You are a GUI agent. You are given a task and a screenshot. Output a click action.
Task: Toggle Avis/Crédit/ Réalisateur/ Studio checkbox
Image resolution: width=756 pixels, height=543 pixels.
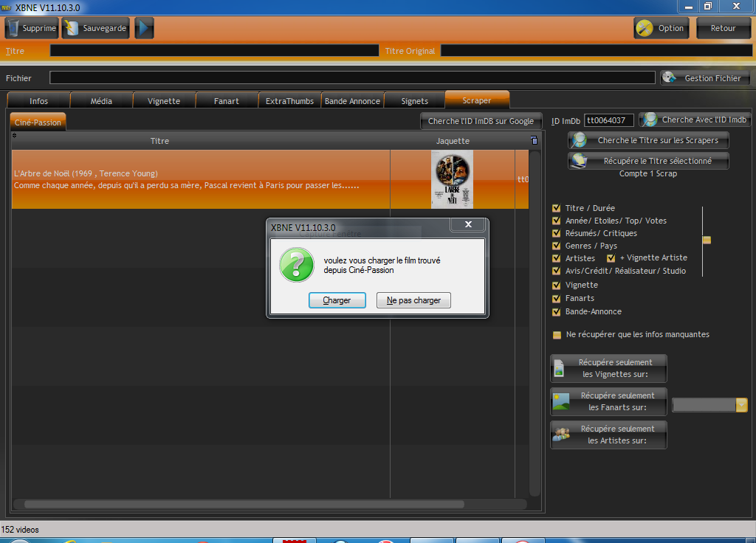pos(557,271)
